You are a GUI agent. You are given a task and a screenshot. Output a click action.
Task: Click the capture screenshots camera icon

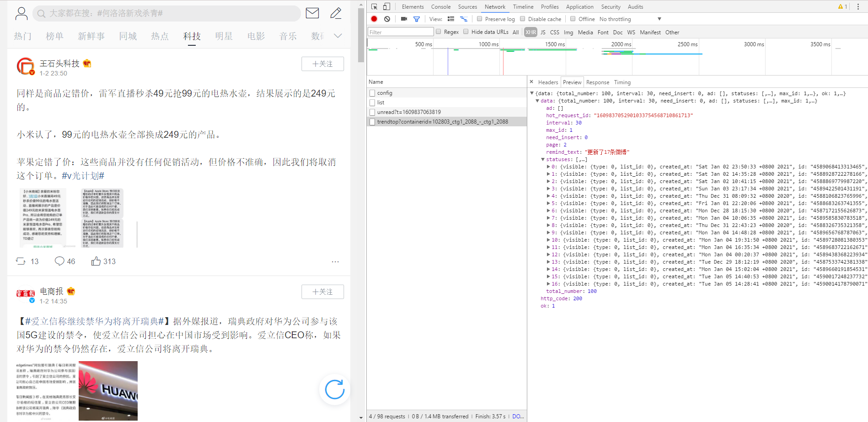pyautogui.click(x=404, y=19)
